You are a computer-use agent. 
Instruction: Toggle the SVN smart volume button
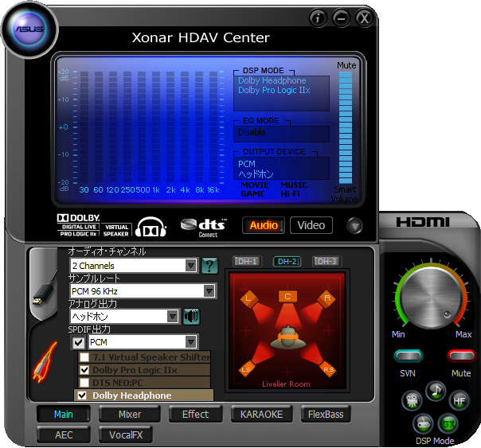407,356
